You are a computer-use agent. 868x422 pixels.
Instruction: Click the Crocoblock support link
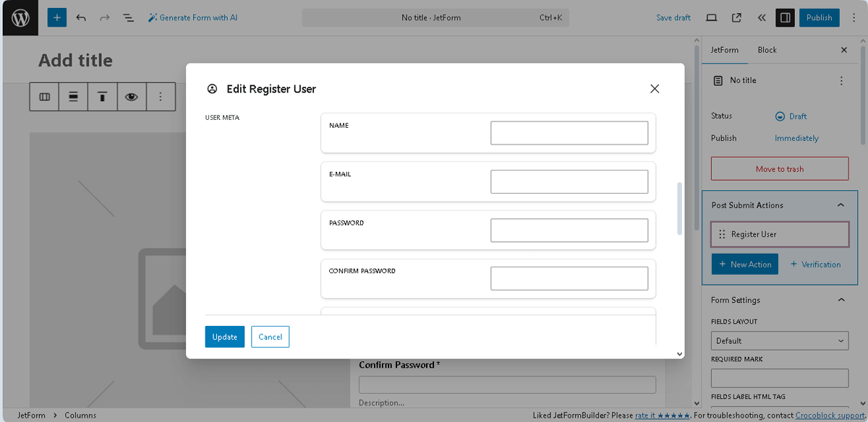(x=831, y=415)
